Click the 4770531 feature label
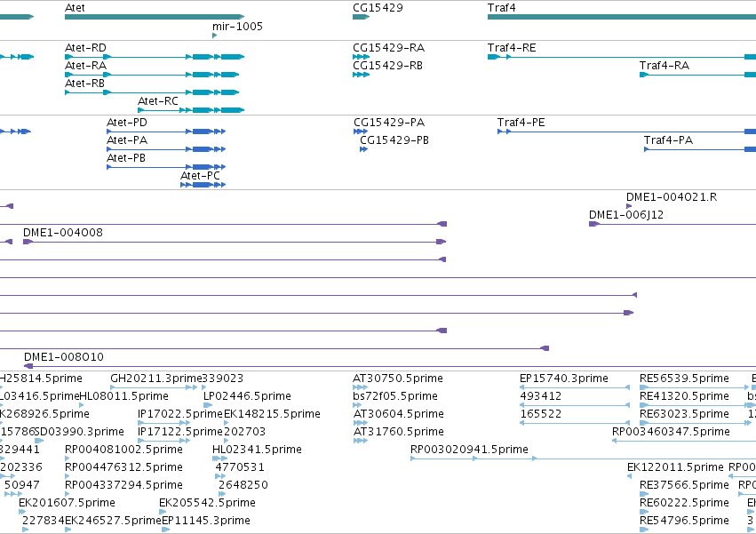Screen dimensions: 756x534 coord(240,467)
